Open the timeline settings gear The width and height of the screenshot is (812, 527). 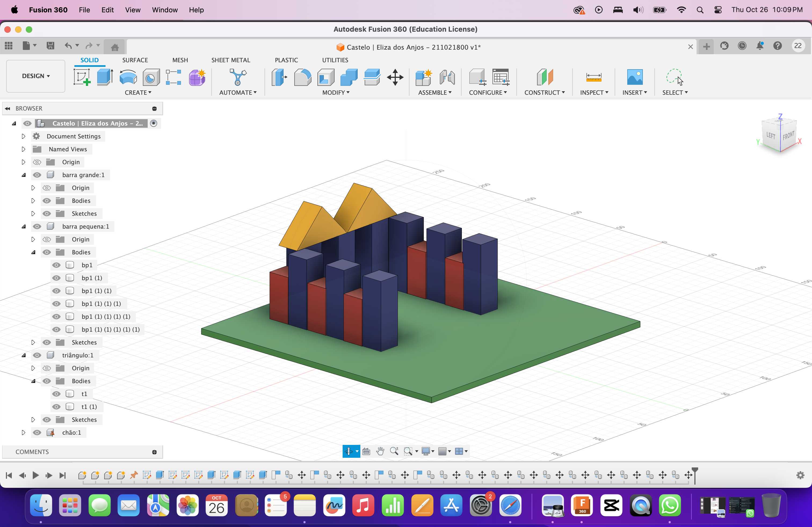[800, 475]
